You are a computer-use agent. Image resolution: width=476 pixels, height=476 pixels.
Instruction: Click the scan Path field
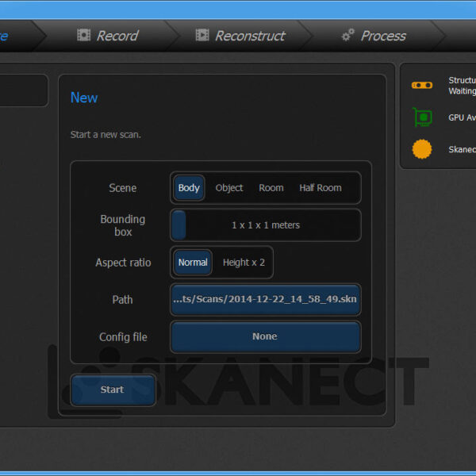[x=266, y=299]
